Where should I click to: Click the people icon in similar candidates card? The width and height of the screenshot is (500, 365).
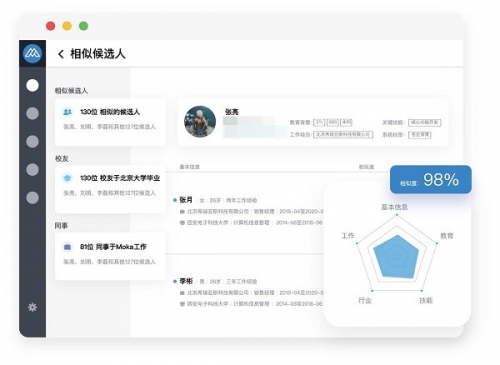(67, 112)
